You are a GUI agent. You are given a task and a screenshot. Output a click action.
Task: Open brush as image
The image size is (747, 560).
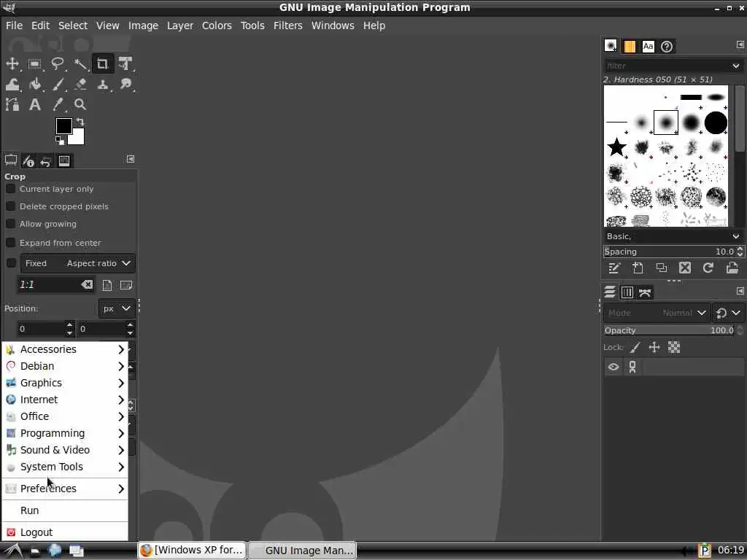[x=732, y=268]
